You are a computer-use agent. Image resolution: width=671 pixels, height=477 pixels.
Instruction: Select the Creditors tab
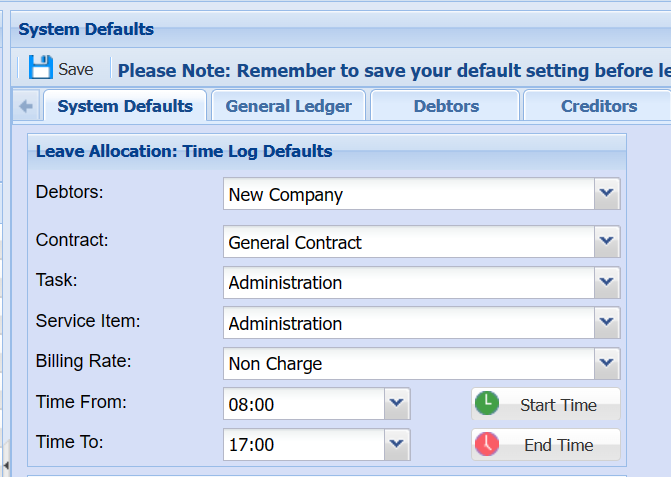tap(598, 106)
